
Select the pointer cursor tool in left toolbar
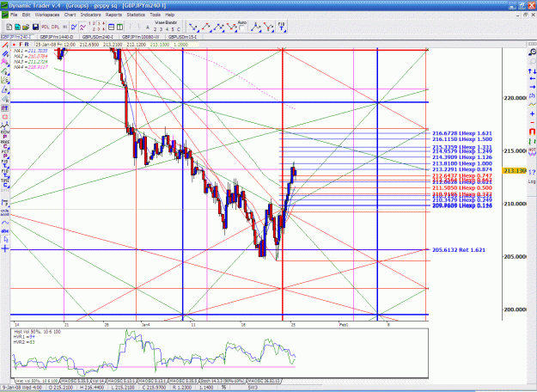(5, 240)
